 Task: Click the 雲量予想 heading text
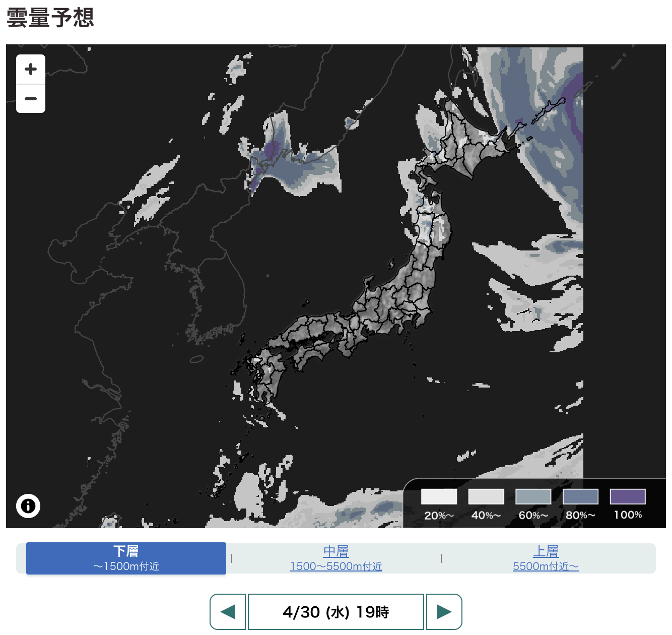click(x=50, y=17)
